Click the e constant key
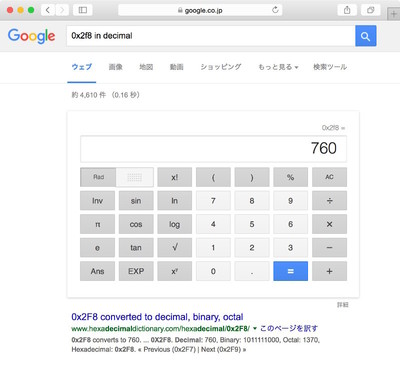 click(97, 247)
